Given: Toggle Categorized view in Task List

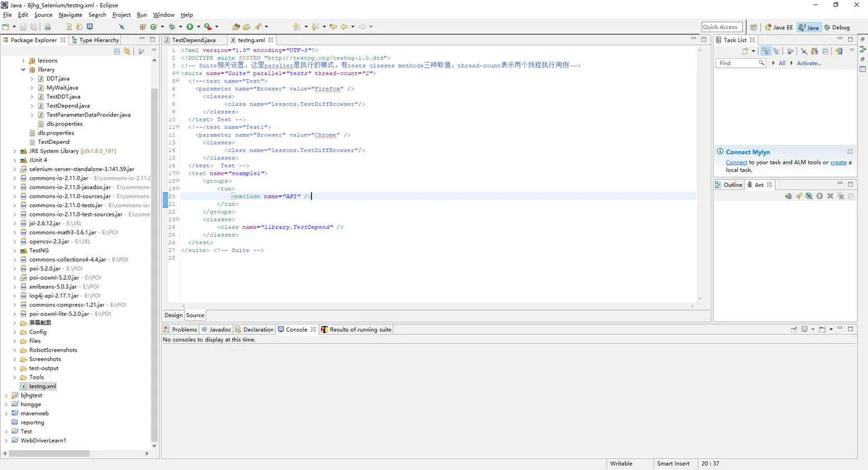Looking at the screenshot, I should 766,51.
